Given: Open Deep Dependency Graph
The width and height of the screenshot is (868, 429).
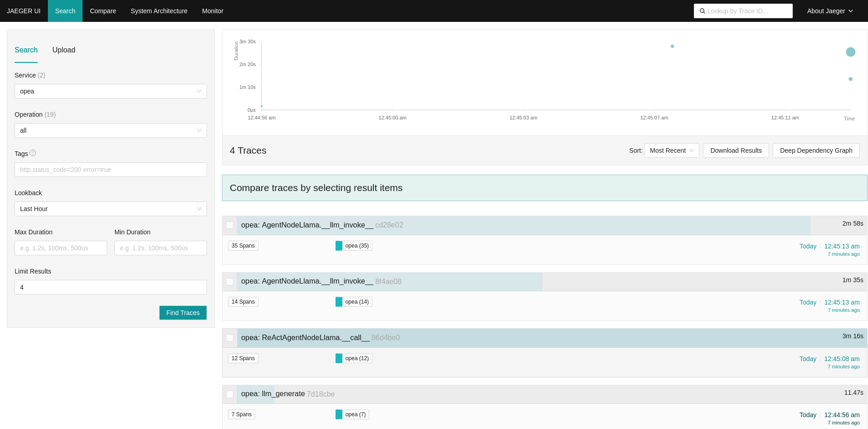Looking at the screenshot, I should 816,150.
